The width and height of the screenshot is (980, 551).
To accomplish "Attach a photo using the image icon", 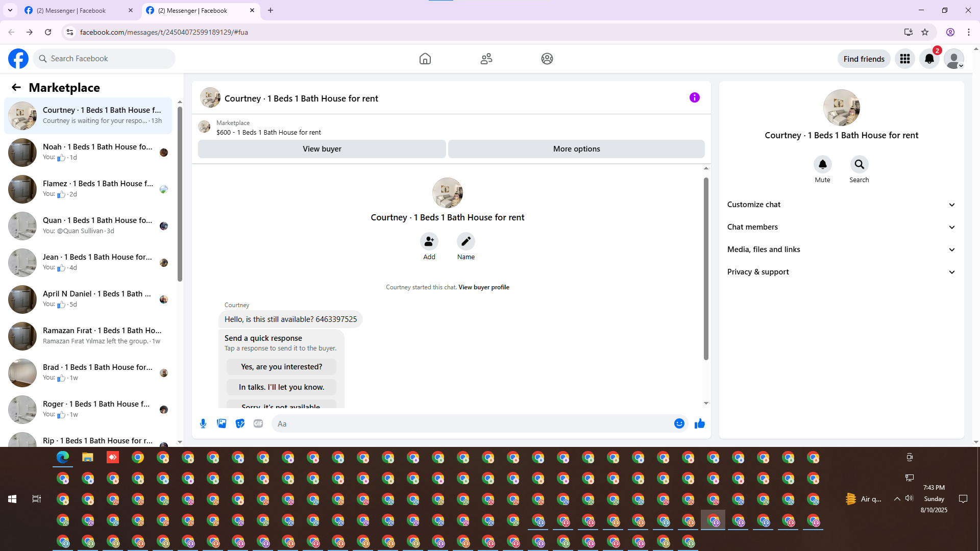I will point(222,423).
